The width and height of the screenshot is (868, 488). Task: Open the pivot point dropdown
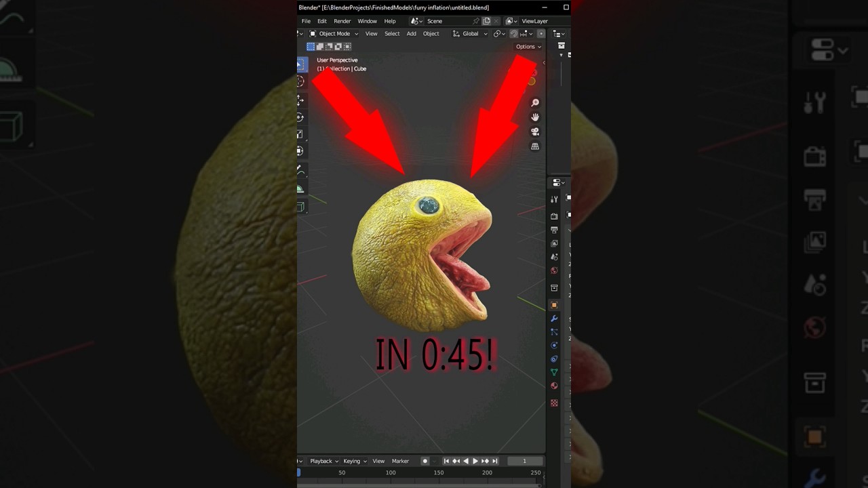tap(499, 34)
